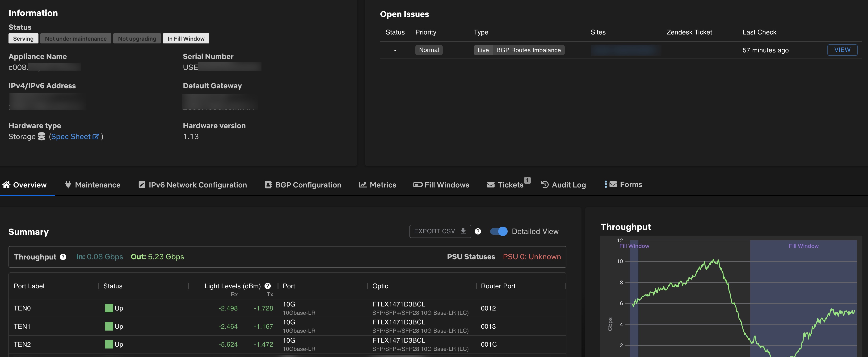Open the Metrics tab
This screenshot has width=868, height=357.
[x=377, y=185]
